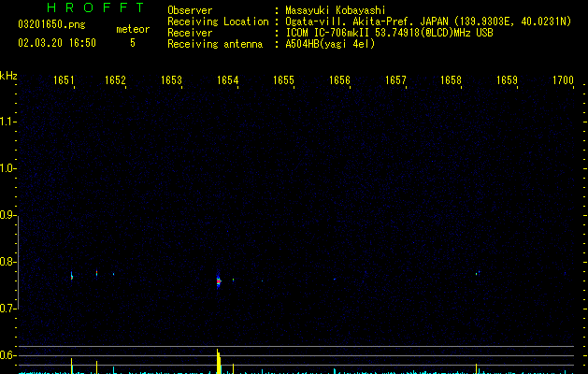Click the 0.6 frequency axis label
The image size is (588, 374).
pyautogui.click(x=7, y=355)
